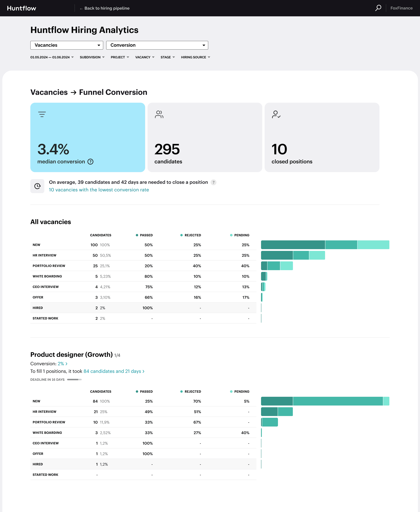Open the HIRING SOURCE filter
Image resolution: width=420 pixels, height=512 pixels.
pos(195,57)
